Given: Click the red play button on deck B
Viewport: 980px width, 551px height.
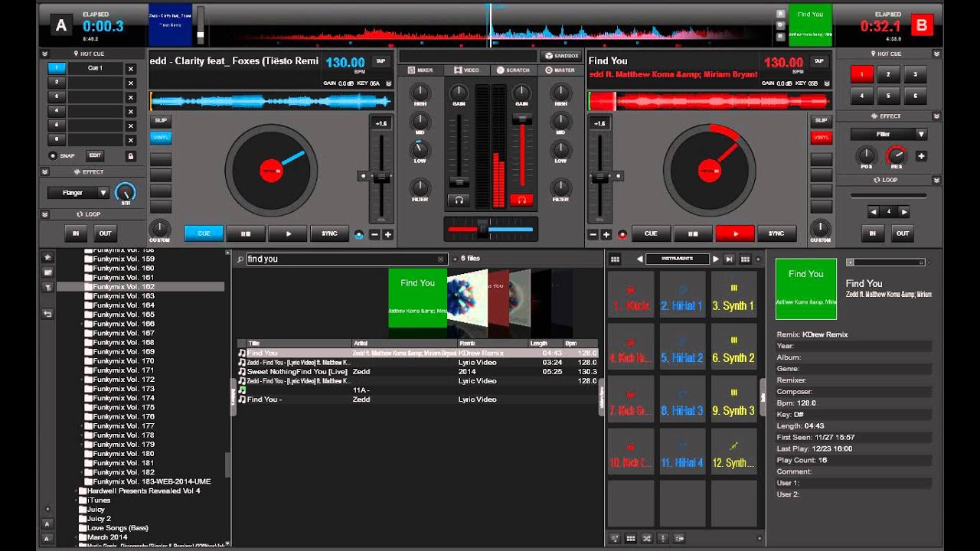Looking at the screenshot, I should 735,233.
